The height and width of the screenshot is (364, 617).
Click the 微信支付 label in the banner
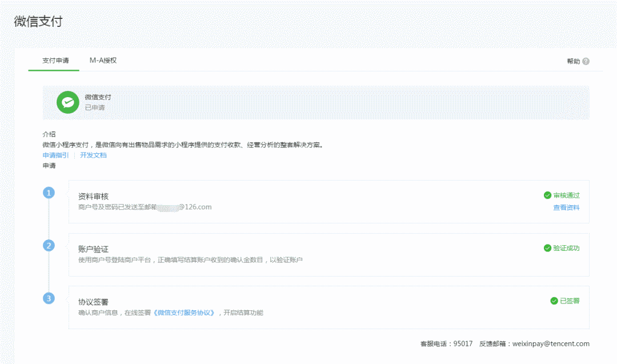tap(98, 97)
